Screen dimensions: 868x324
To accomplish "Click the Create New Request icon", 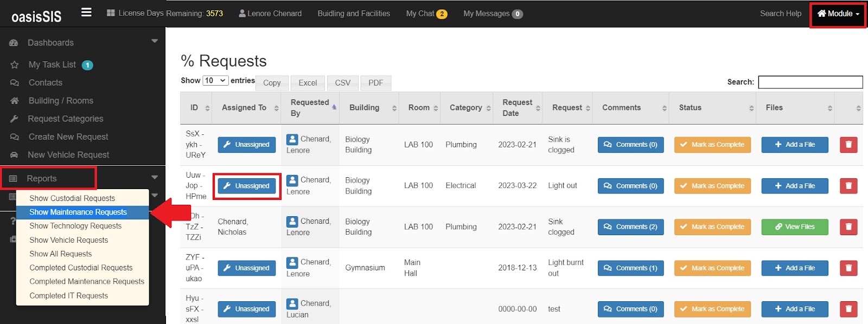I will click(x=15, y=137).
